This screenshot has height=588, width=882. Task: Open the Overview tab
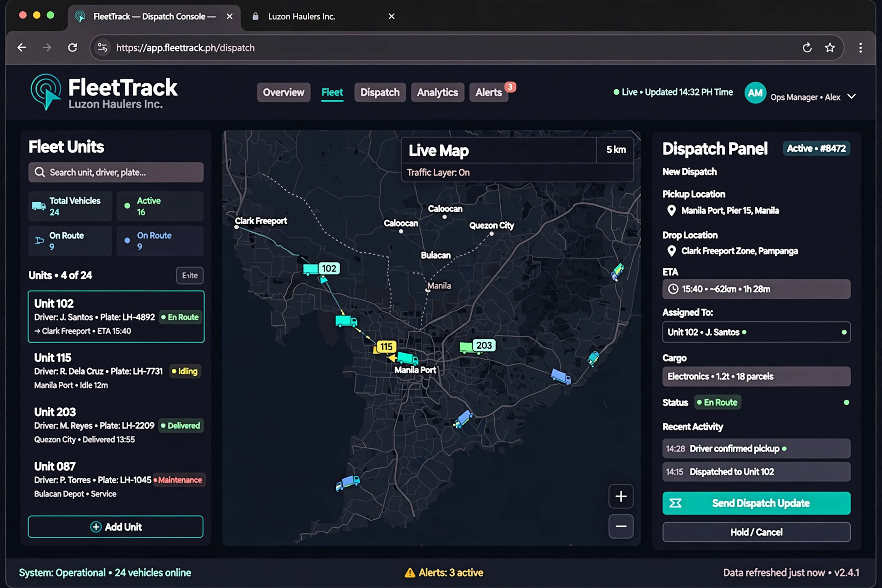(x=283, y=92)
